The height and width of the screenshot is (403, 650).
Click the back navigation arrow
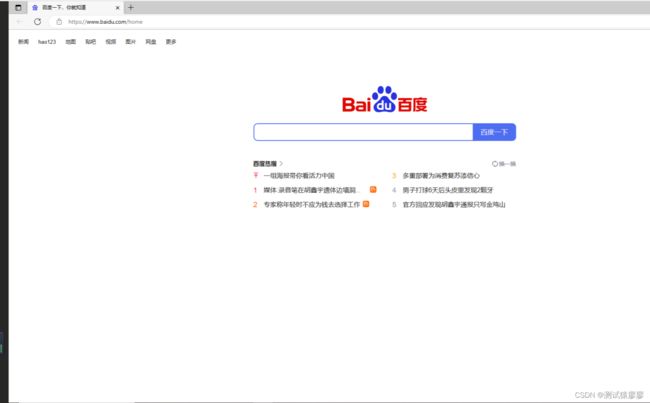point(19,22)
